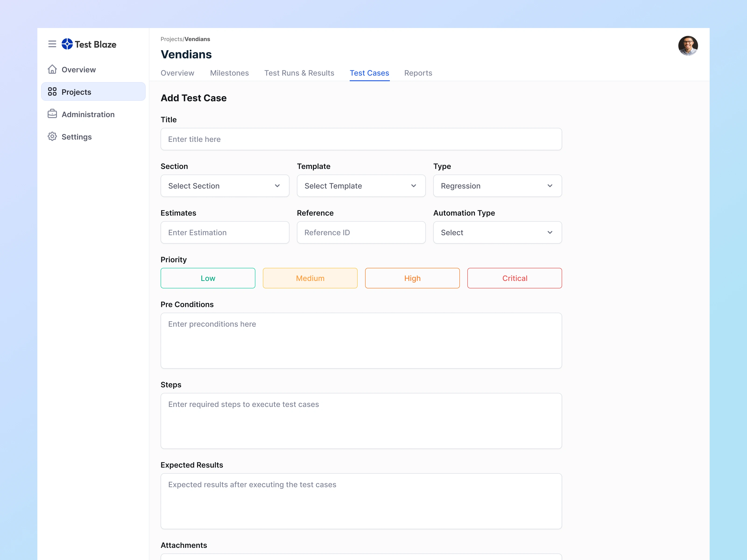Screen dimensions: 747x560
Task: Click the Automation Type label
Action: (x=464, y=213)
